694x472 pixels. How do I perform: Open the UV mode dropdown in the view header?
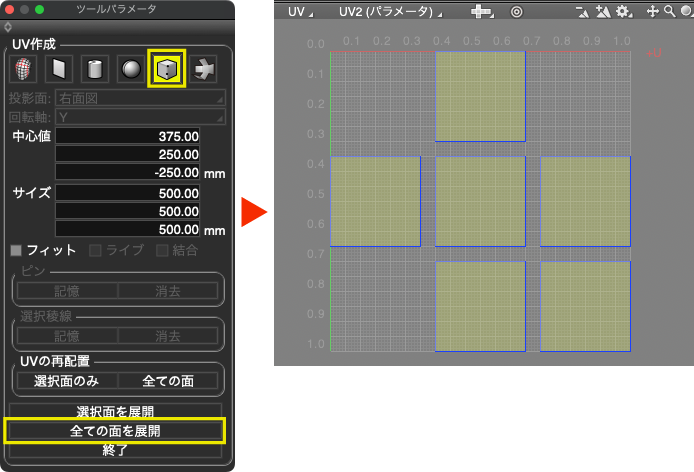click(300, 12)
